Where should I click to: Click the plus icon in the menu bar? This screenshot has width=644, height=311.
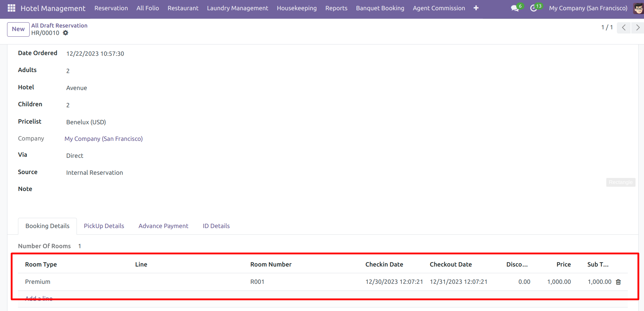coord(476,8)
